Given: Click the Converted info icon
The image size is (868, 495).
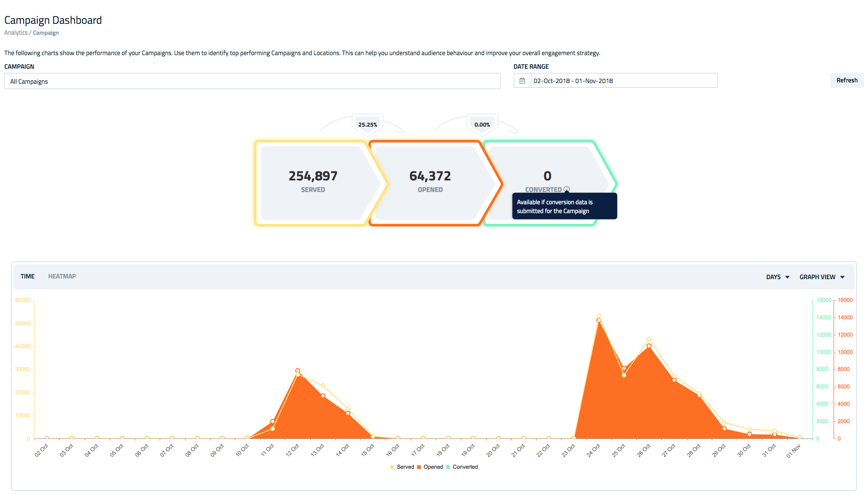Looking at the screenshot, I should click(x=567, y=189).
